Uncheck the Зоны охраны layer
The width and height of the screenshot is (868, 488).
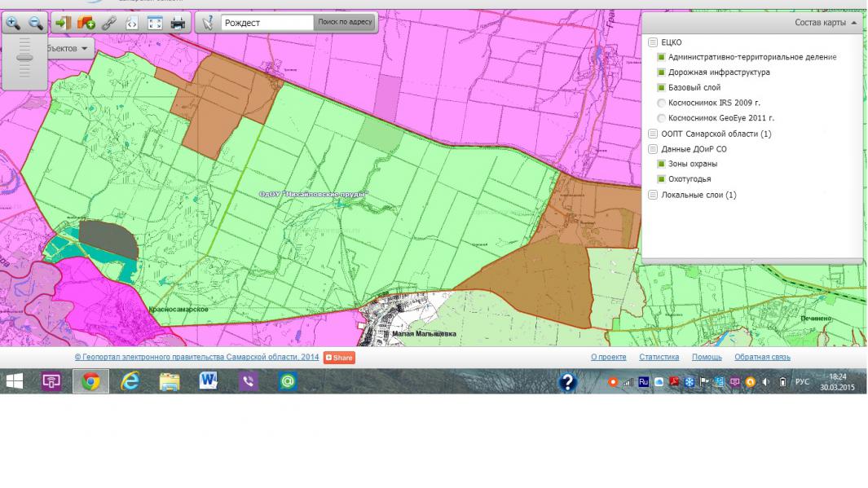tap(661, 165)
